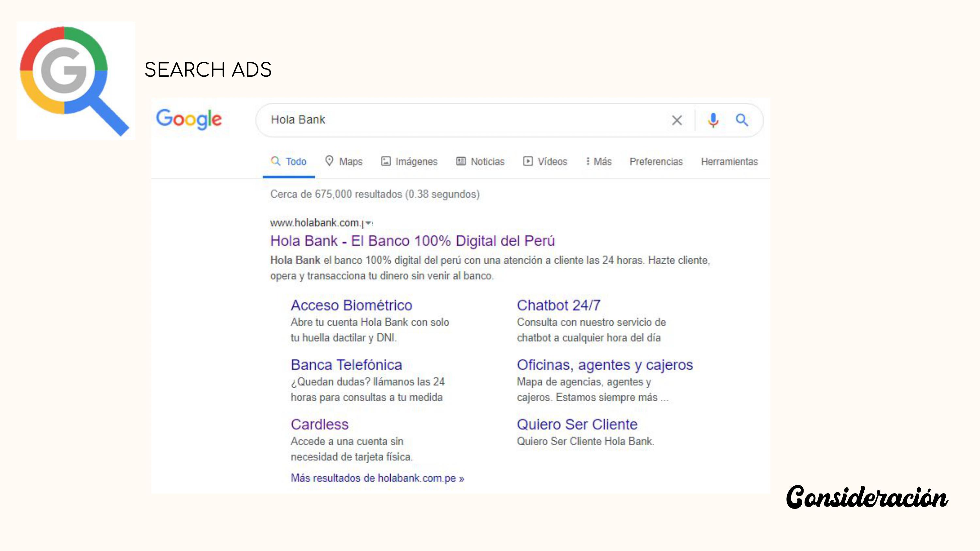This screenshot has height=551, width=980.
Task: Open the Chatbot 24/7 sitelink
Action: click(559, 305)
